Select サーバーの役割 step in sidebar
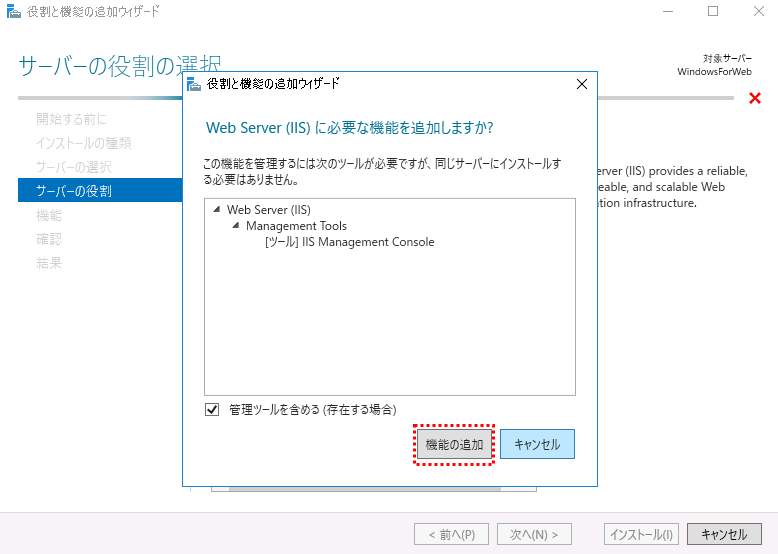 click(x=100, y=190)
